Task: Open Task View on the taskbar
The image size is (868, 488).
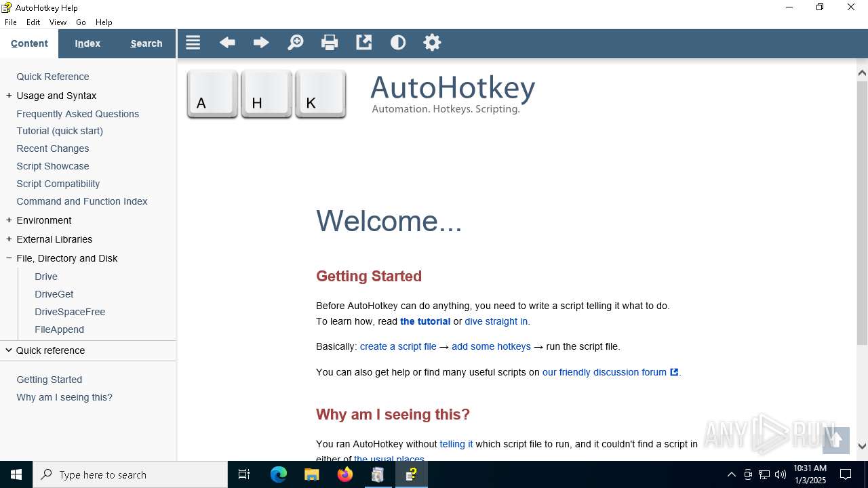Action: tap(244, 474)
